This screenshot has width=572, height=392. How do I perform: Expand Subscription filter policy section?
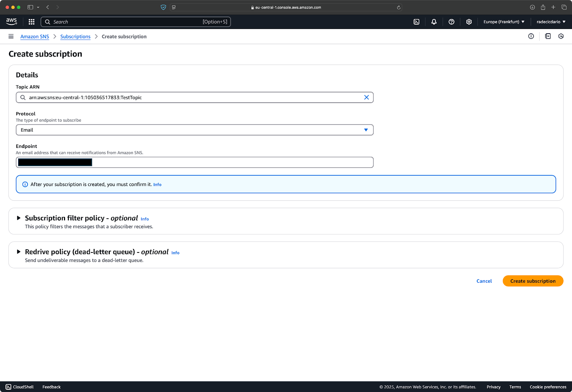pos(19,218)
